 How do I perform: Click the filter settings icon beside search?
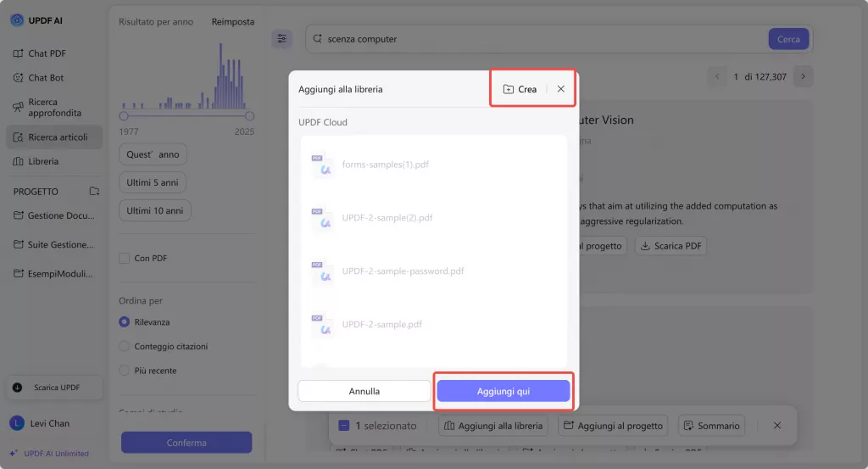[x=282, y=39]
